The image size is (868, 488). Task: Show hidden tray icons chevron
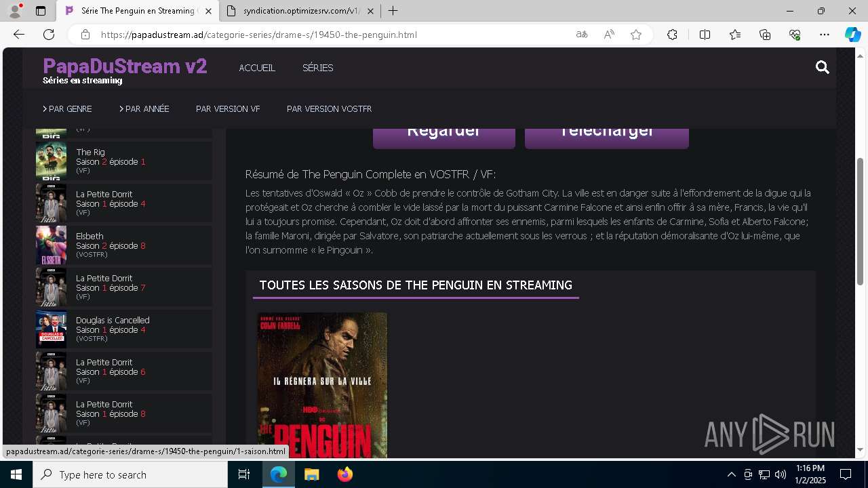(731, 474)
